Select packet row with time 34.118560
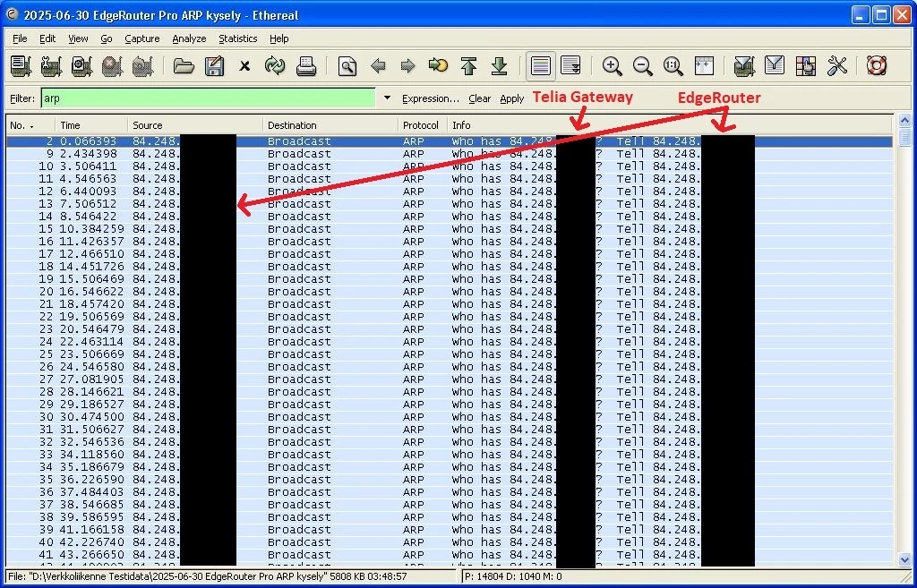The width and height of the screenshot is (917, 588). click(450, 455)
